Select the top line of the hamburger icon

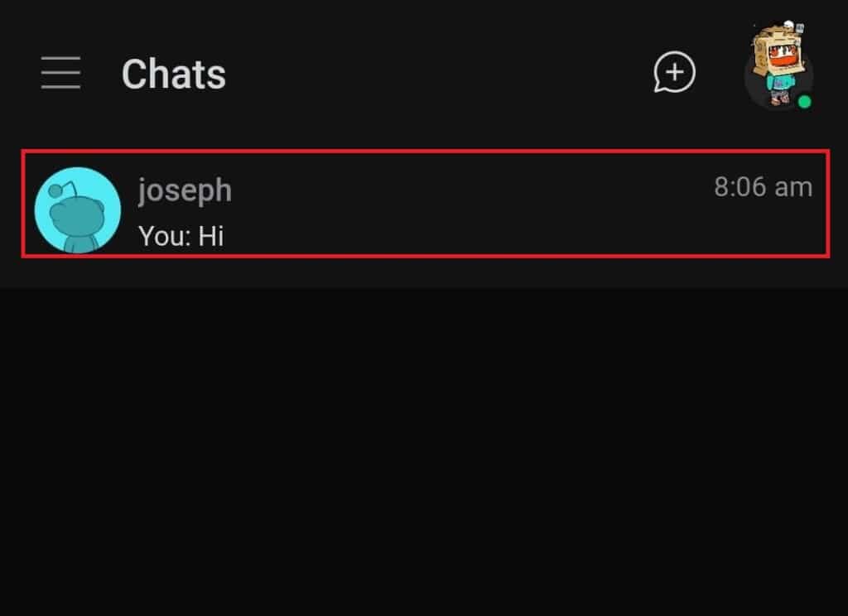[60, 58]
